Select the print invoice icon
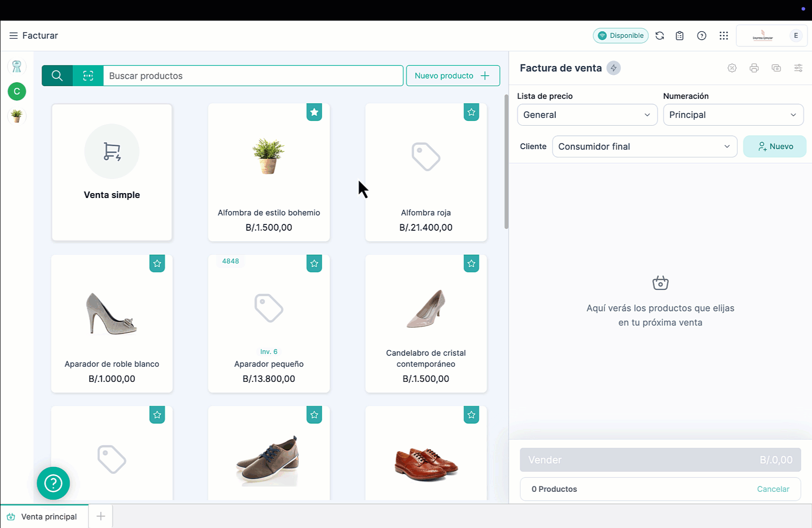Screen dimensions: 812x528 tap(754, 68)
